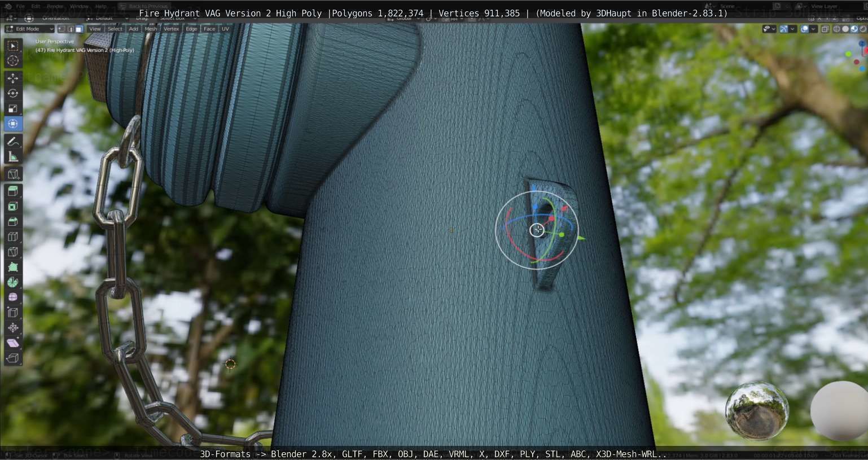Image resolution: width=868 pixels, height=460 pixels.
Task: Select the Extrude Region tool
Action: tap(13, 192)
